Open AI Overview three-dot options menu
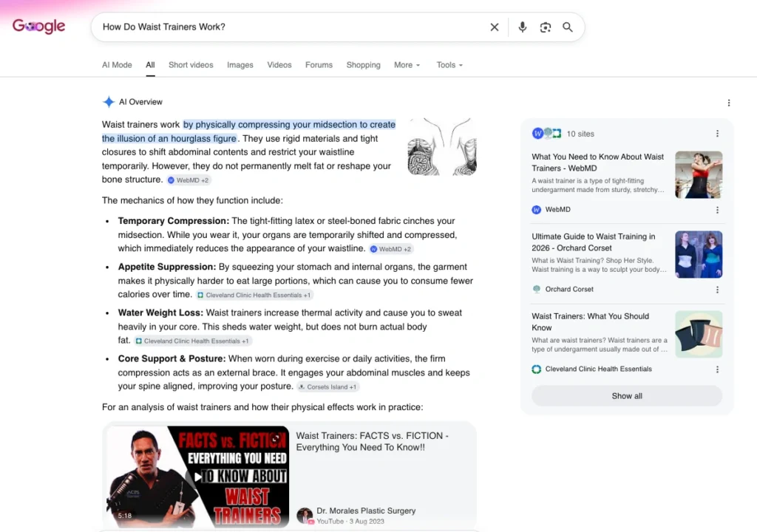 point(729,103)
